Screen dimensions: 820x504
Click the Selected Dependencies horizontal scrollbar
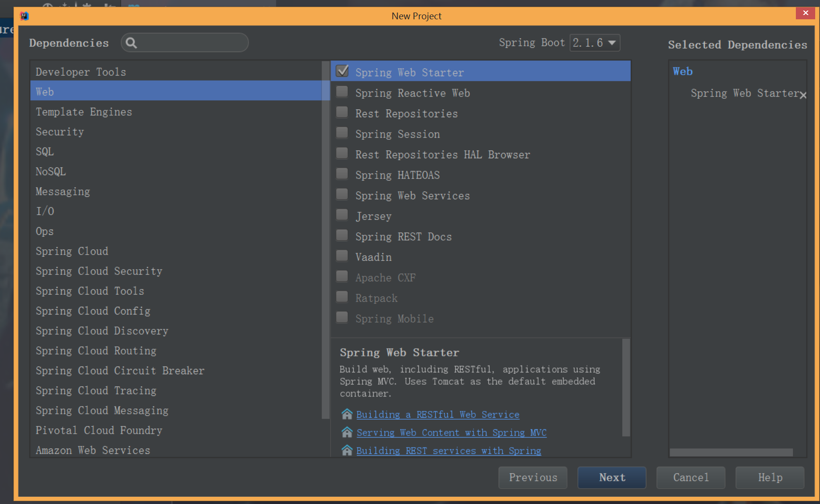731,452
